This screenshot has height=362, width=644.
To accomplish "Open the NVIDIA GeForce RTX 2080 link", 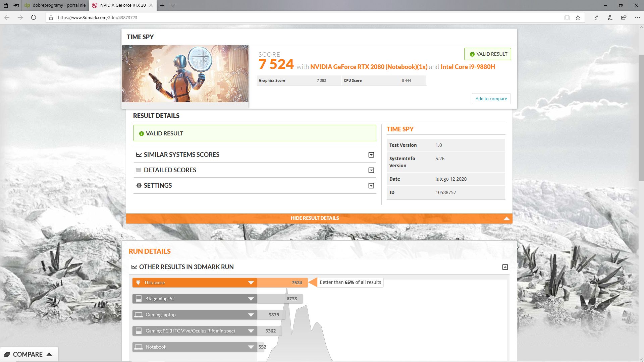I will coord(369,67).
